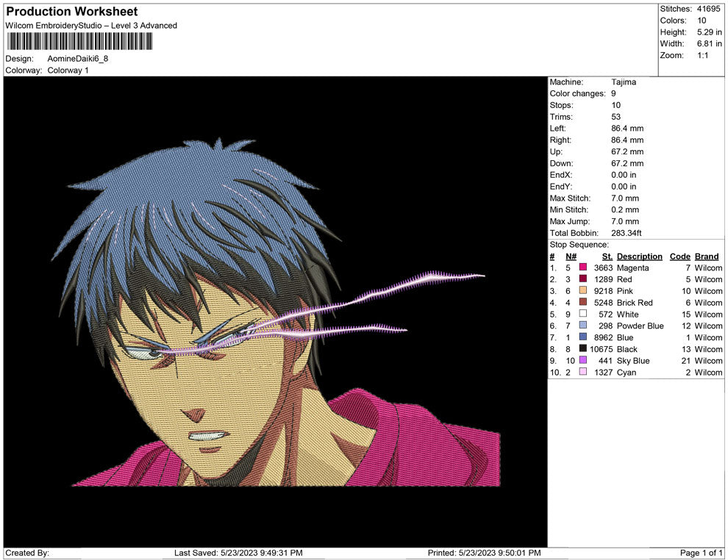
Task: Click the Left value '86.4 mm'
Action: coord(627,129)
